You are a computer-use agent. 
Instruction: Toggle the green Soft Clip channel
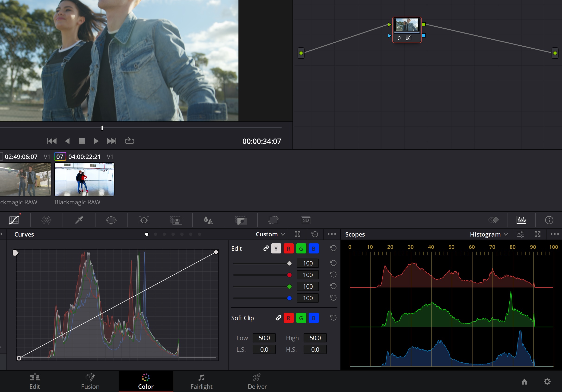click(x=301, y=318)
